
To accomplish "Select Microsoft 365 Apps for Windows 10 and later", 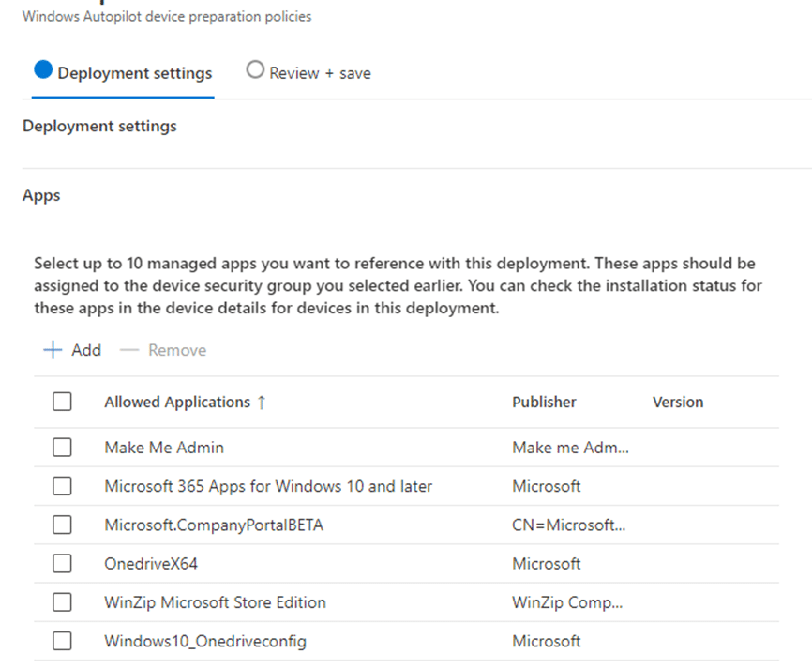I will [268, 486].
